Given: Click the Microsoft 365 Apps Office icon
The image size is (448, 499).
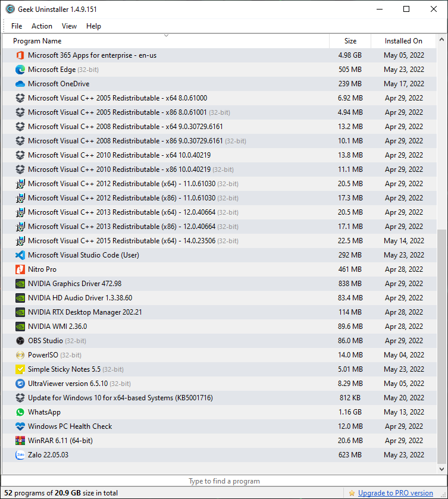Looking at the screenshot, I should click(x=20, y=55).
